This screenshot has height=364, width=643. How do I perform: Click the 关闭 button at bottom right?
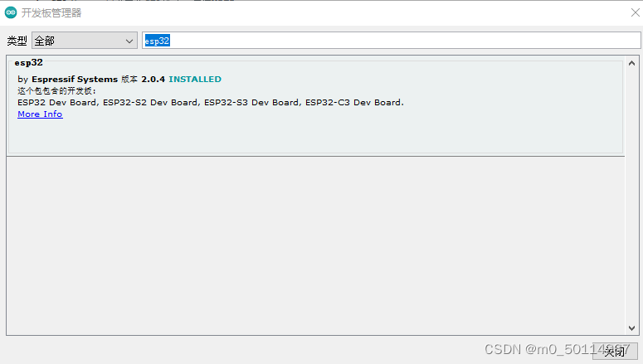point(614,352)
